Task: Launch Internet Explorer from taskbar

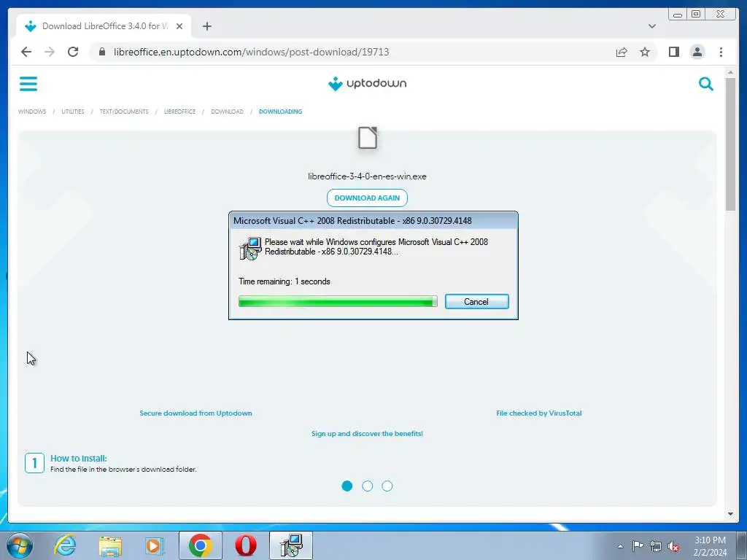Action: click(65, 545)
